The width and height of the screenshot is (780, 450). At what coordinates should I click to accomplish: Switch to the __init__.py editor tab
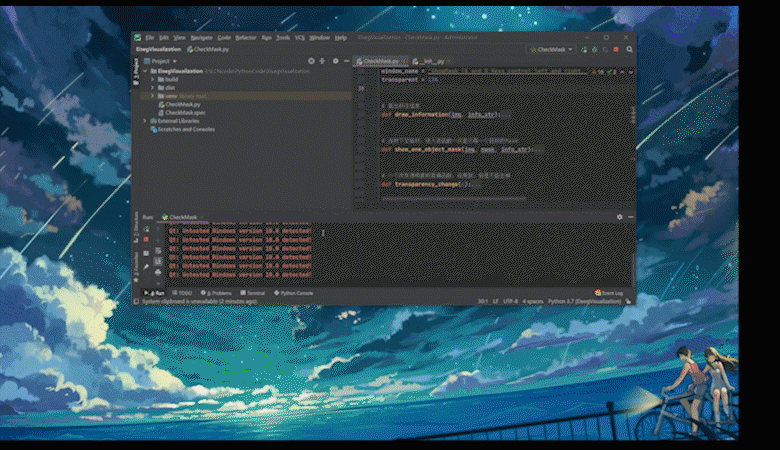431,61
